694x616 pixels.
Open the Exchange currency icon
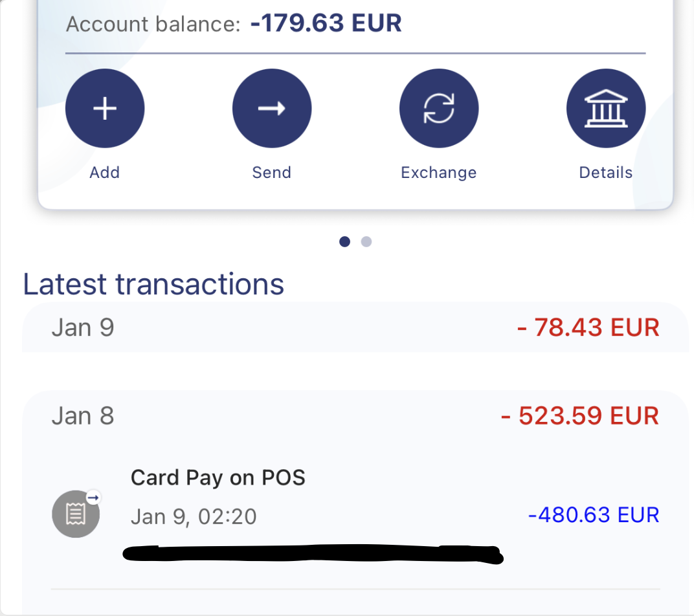point(439,109)
